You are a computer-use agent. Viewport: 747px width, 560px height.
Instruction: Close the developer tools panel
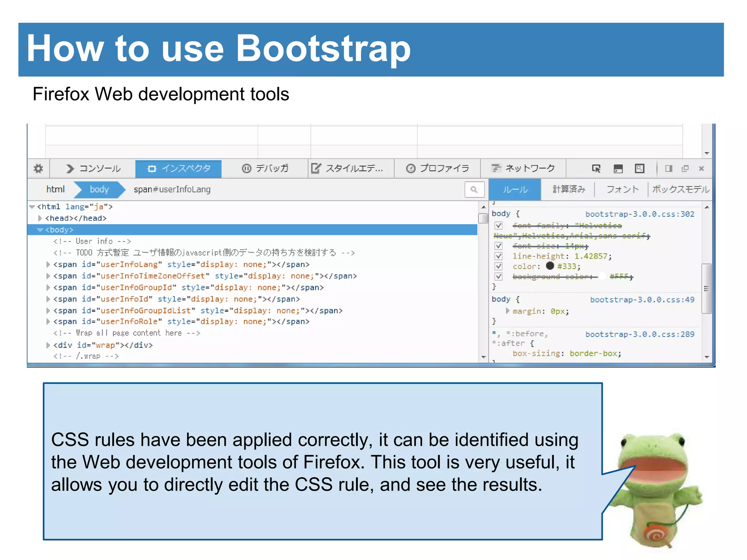701,168
